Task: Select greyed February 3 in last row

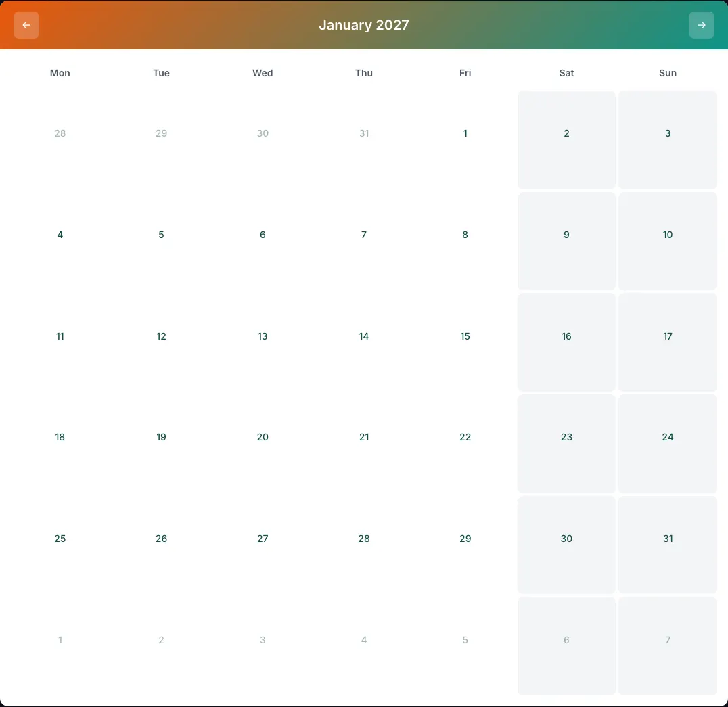Action: pos(263,645)
